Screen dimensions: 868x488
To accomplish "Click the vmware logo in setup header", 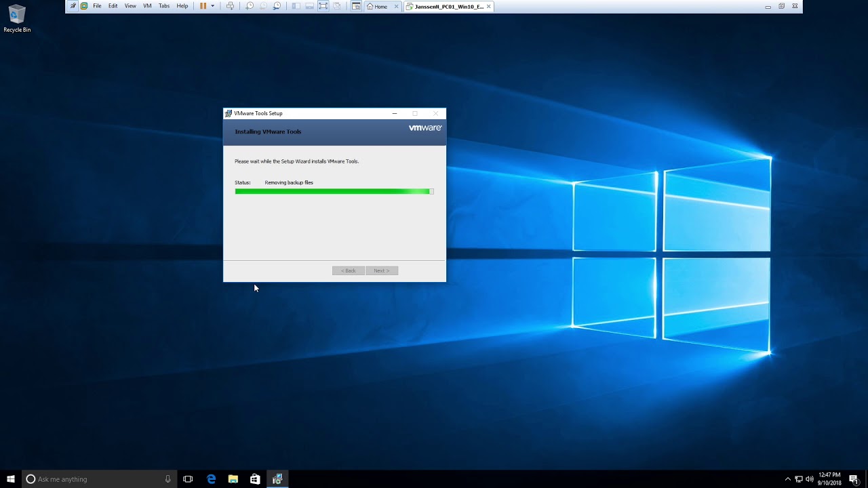I will 425,127.
